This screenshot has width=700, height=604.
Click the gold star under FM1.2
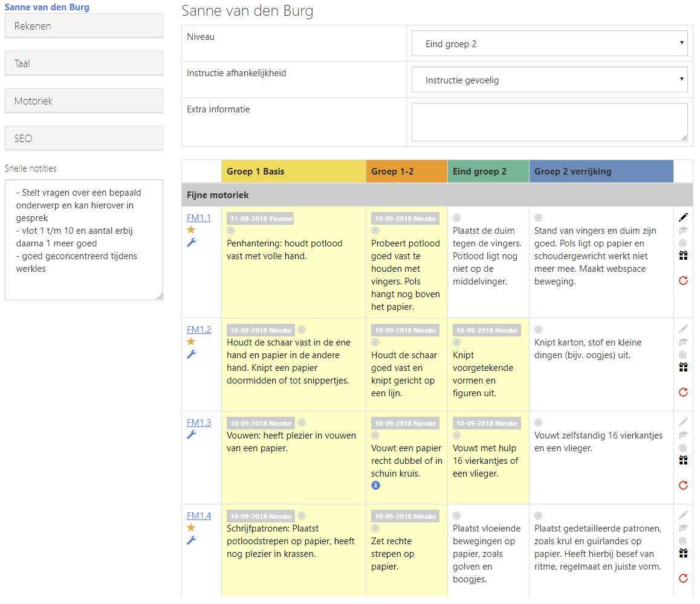(191, 342)
